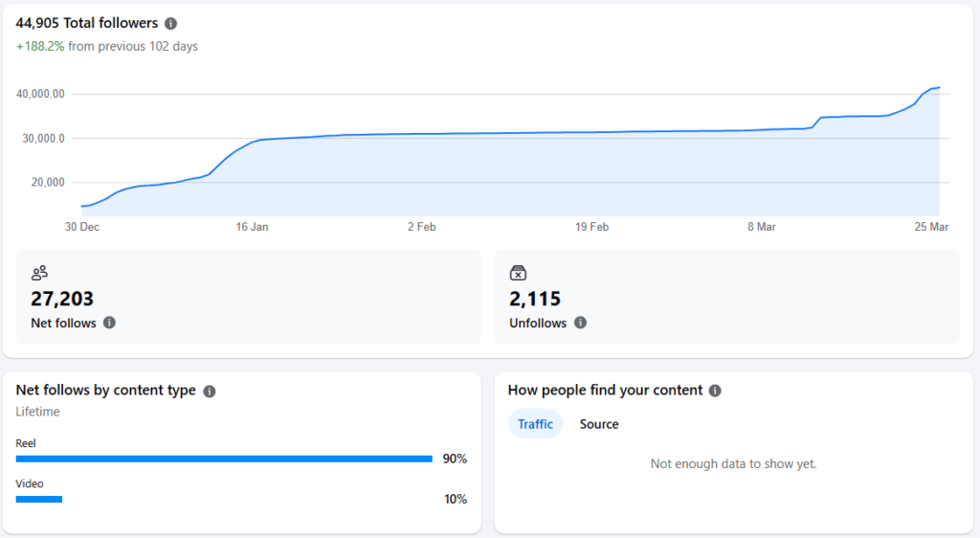This screenshot has height=538, width=980.
Task: Click the 16 Jan date on chart axis
Action: (252, 227)
